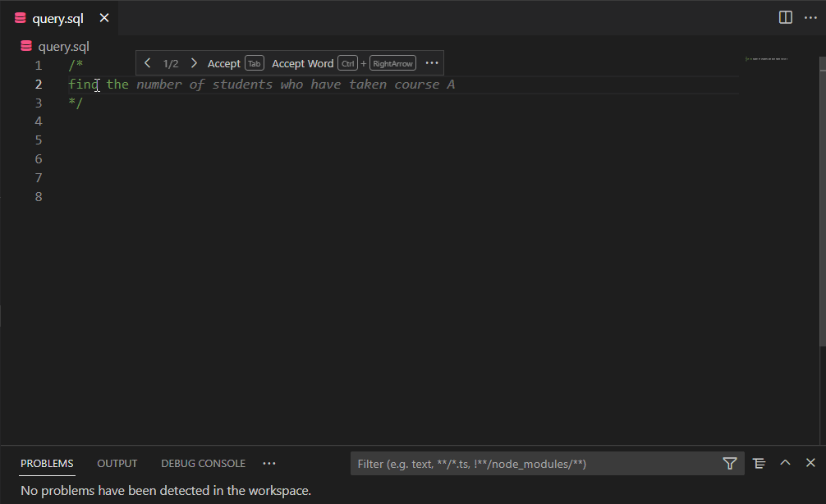Split the editor using the split icon
Image resolution: width=826 pixels, height=504 pixels.
pyautogui.click(x=784, y=16)
